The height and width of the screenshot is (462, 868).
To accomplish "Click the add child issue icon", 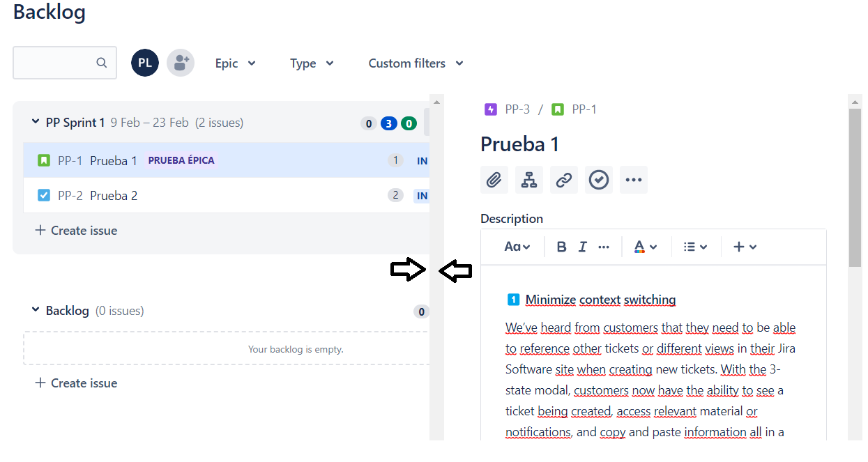I will pyautogui.click(x=529, y=180).
